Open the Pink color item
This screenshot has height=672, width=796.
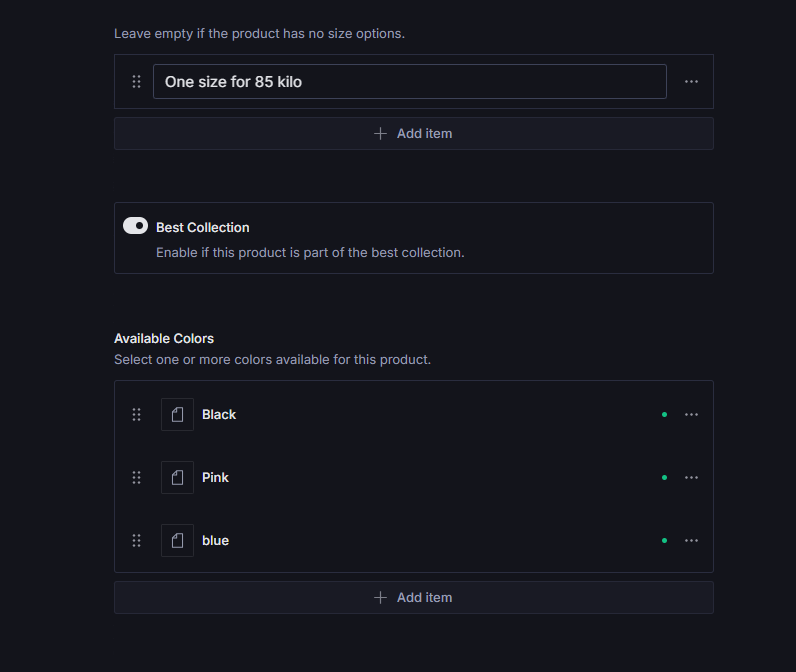click(x=215, y=478)
